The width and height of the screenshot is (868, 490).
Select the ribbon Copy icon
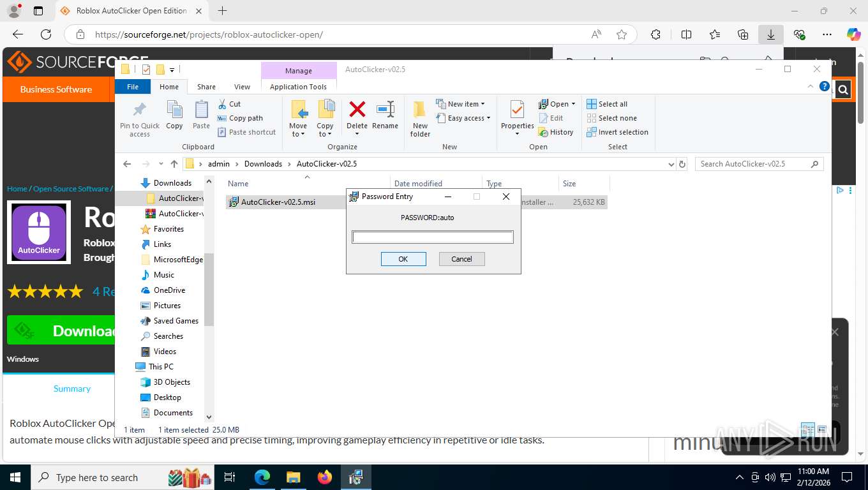(174, 115)
